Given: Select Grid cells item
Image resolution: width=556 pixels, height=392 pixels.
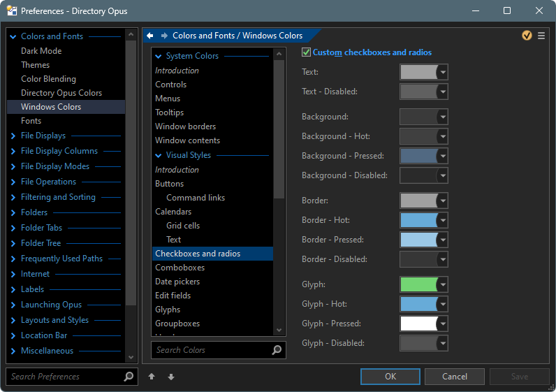Looking at the screenshot, I should [183, 226].
